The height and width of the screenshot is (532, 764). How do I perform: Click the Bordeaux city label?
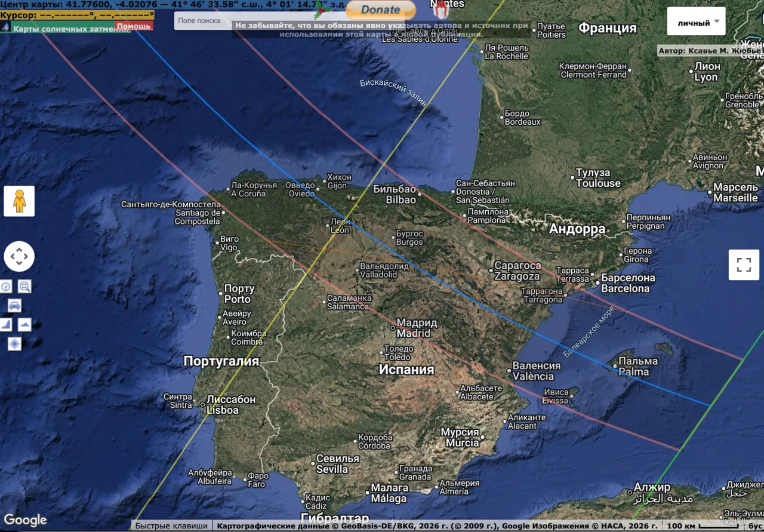[522, 118]
